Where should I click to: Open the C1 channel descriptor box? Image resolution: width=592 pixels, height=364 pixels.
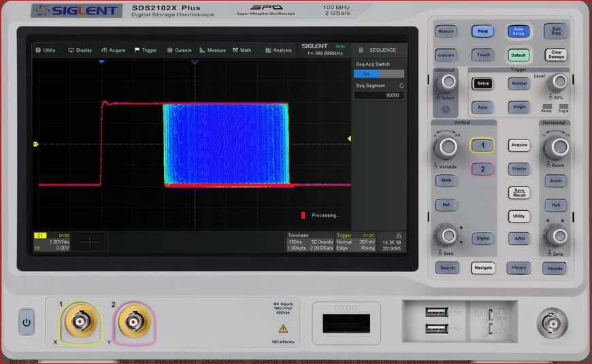click(x=52, y=242)
